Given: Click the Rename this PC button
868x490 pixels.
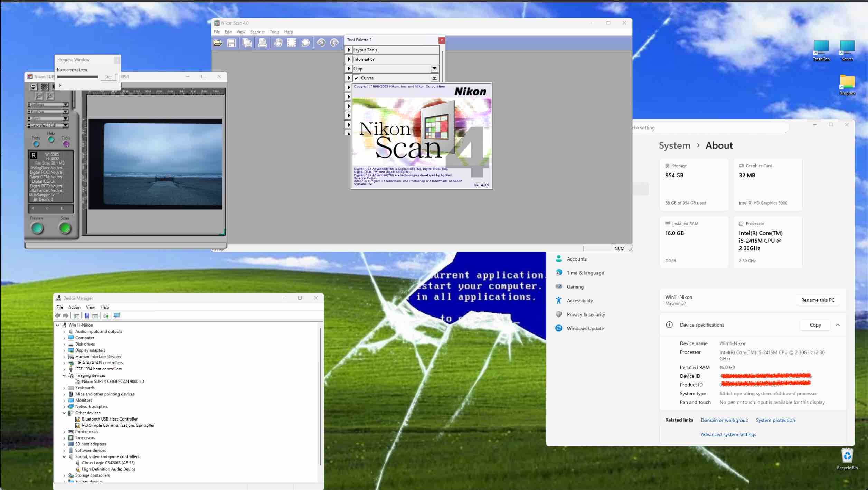Looking at the screenshot, I should [818, 300].
